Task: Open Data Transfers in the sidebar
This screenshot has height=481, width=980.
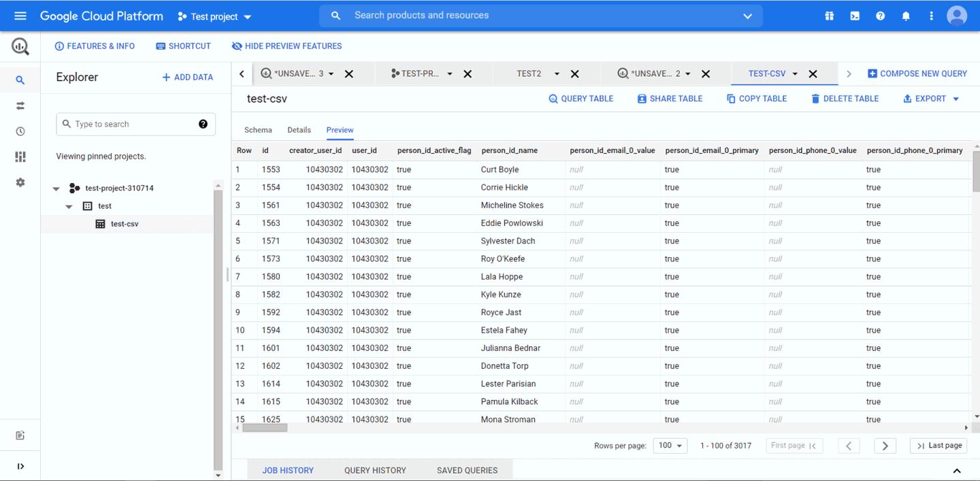Action: [x=20, y=105]
